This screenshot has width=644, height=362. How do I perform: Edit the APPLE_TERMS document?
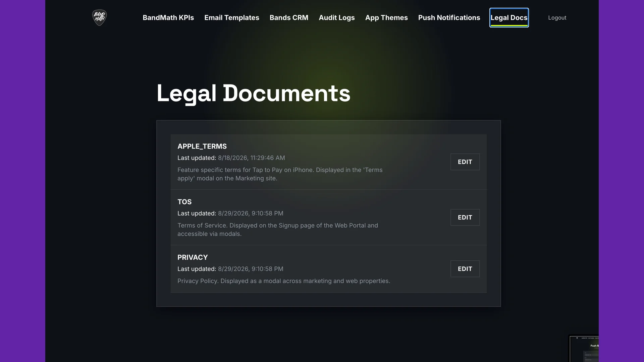point(465,162)
